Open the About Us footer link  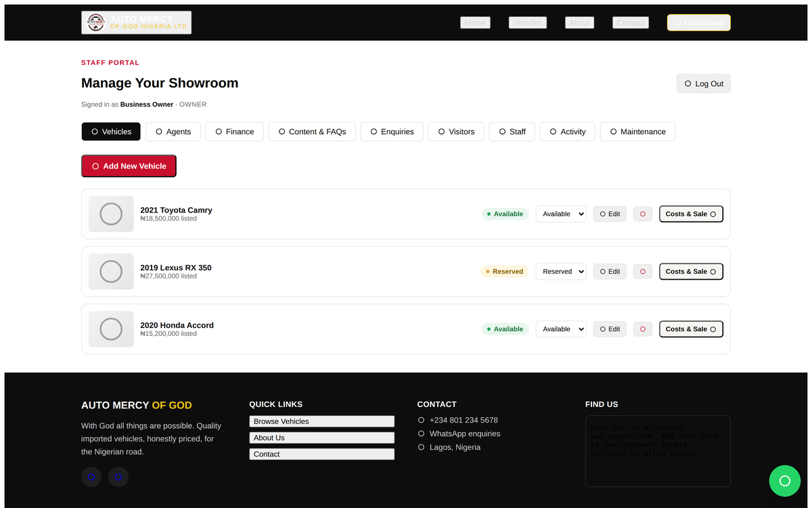(322, 438)
